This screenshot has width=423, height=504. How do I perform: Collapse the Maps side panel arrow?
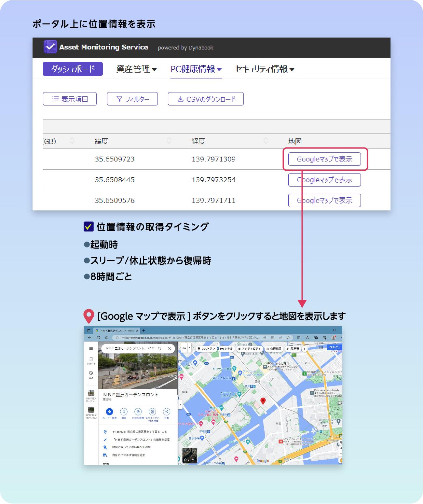pyautogui.click(x=180, y=404)
